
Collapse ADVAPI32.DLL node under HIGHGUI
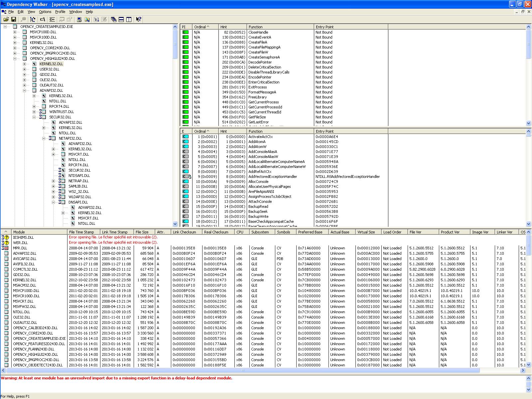24,90
